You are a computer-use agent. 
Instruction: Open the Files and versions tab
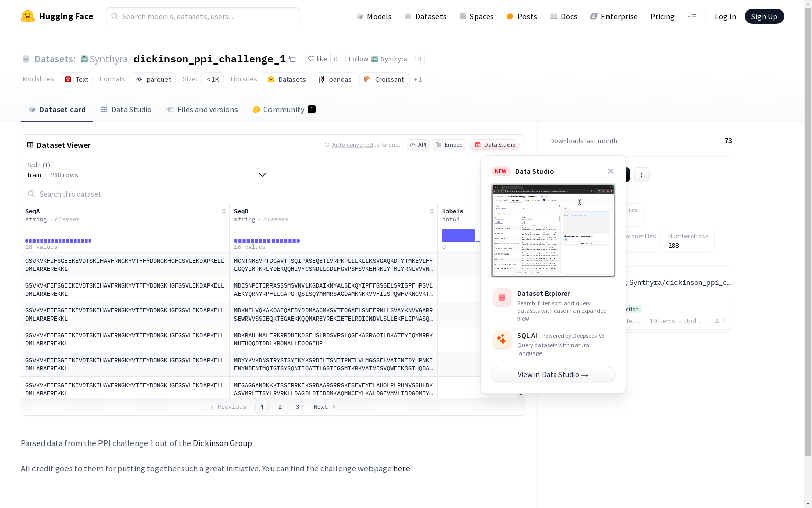click(202, 109)
